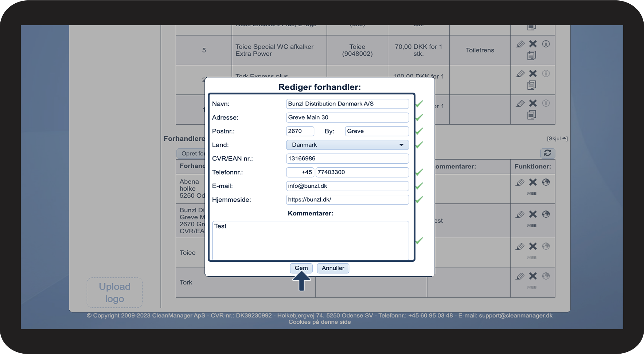Edit the Abena dealer with pencil icon

(520, 182)
